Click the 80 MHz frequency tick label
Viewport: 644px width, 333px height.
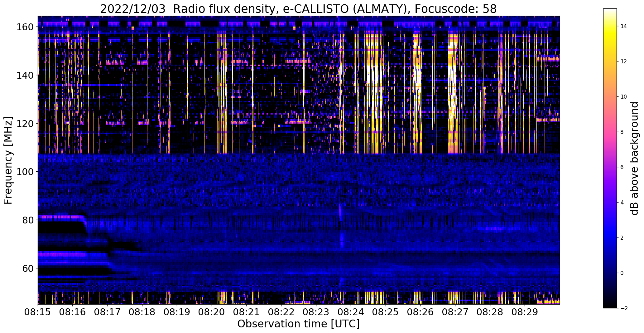pos(28,220)
